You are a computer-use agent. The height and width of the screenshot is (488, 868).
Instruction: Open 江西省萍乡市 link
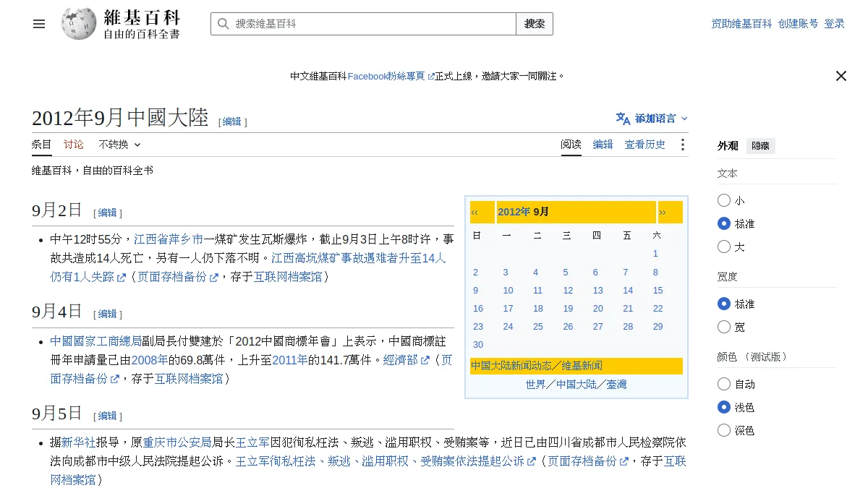169,239
